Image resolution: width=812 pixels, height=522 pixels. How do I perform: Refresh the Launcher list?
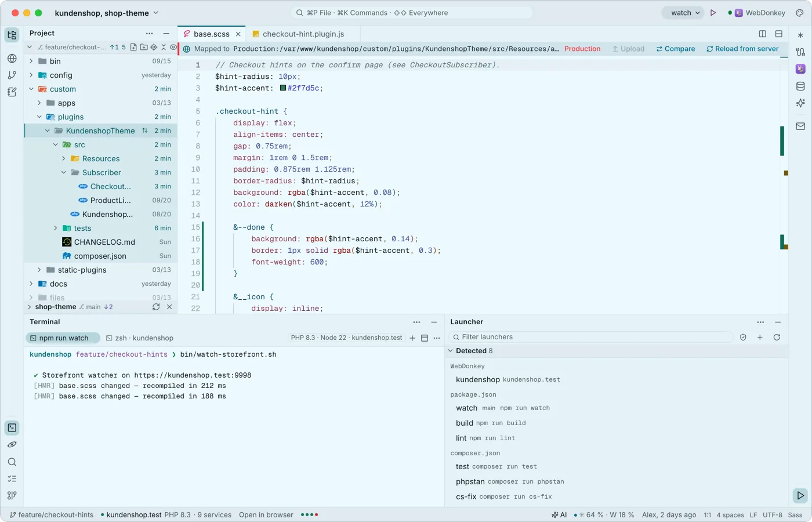[777, 337]
